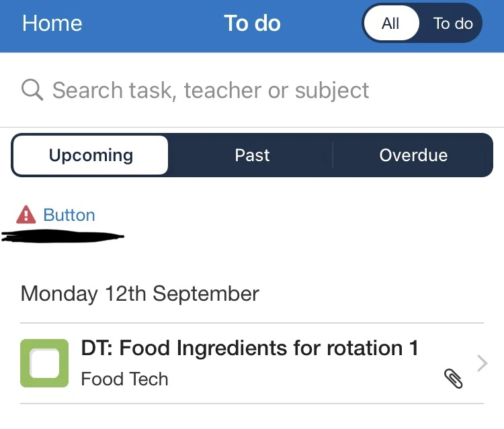Tap the divider between Past and Overdue
Viewport: 504px width, 429px height.
pos(333,155)
